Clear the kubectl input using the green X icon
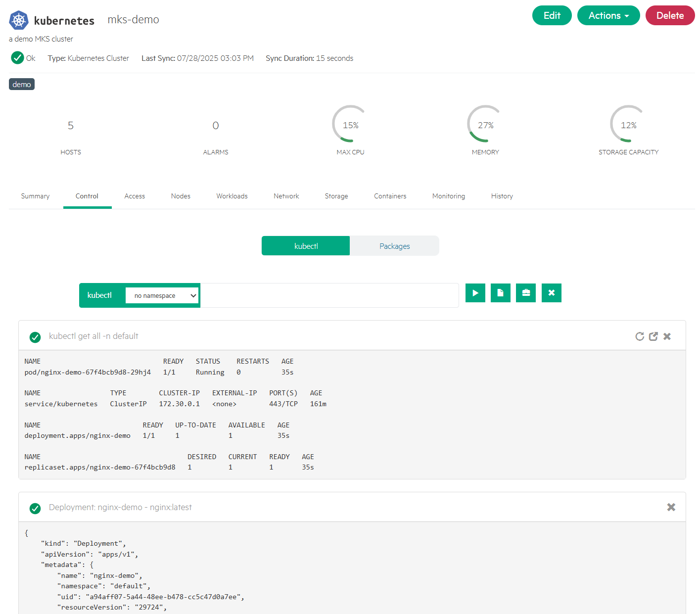This screenshot has height=614, width=700. pos(551,293)
